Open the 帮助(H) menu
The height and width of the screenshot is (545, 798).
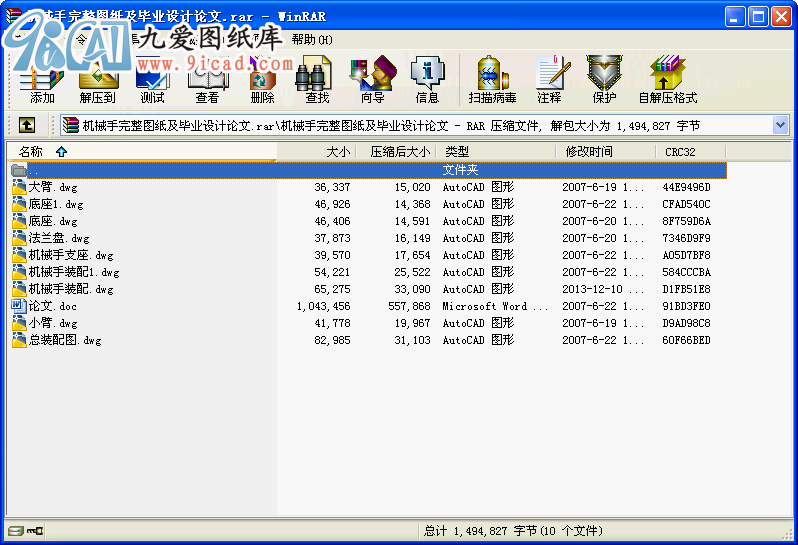coord(312,39)
